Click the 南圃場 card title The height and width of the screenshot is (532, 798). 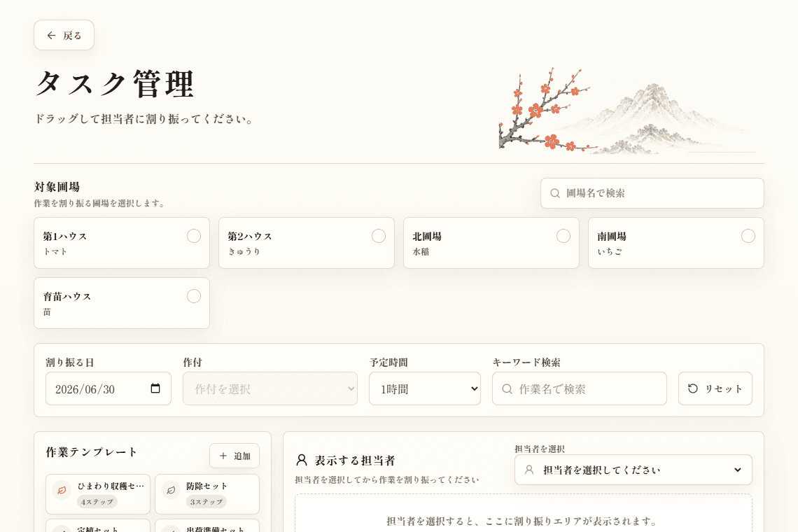click(x=612, y=236)
